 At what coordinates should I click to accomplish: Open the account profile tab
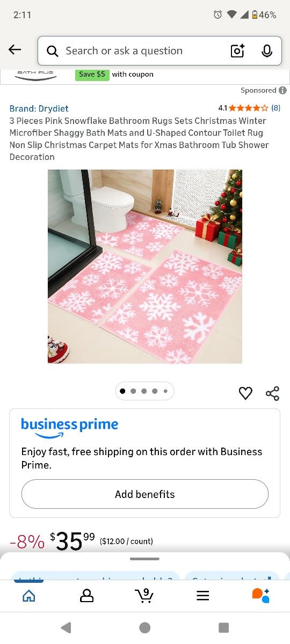point(86,596)
